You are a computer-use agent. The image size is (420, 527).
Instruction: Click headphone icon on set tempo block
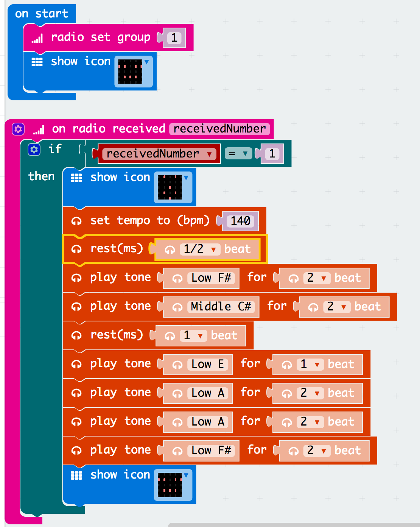(x=76, y=221)
